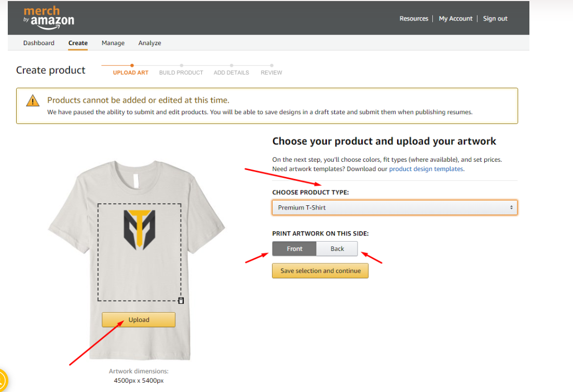This screenshot has width=573, height=392.
Task: Click the yellow warning triangle icon
Action: 33,101
